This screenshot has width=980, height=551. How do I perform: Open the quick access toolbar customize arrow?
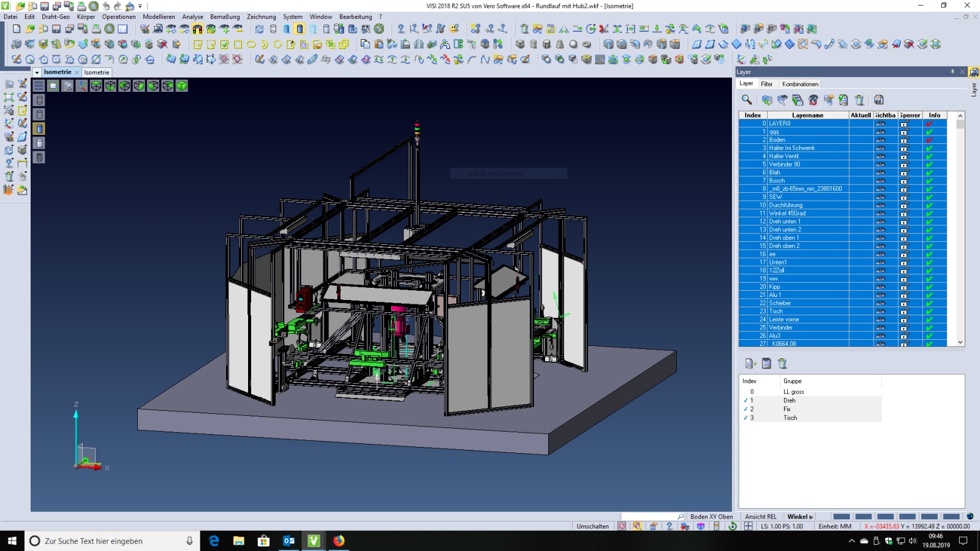pyautogui.click(x=140, y=6)
